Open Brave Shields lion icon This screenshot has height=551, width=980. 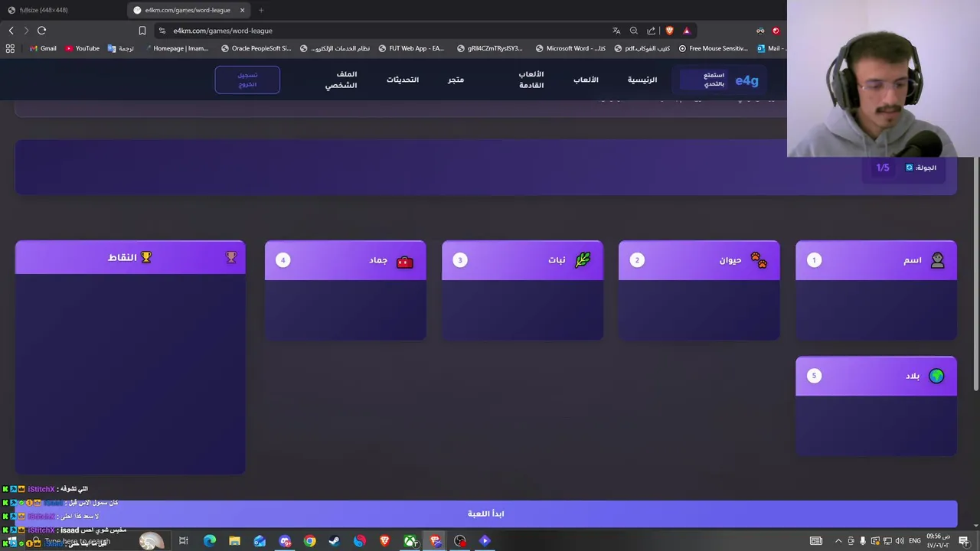669,31
